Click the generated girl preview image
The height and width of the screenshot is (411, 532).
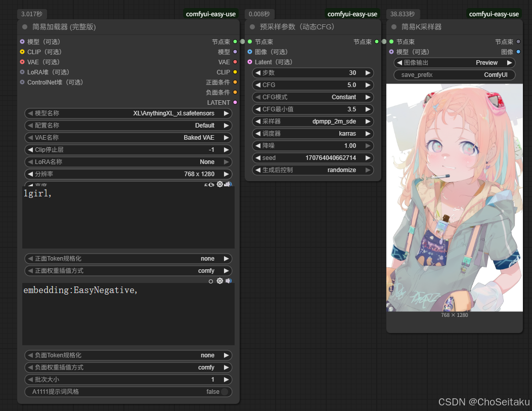pyautogui.click(x=454, y=197)
